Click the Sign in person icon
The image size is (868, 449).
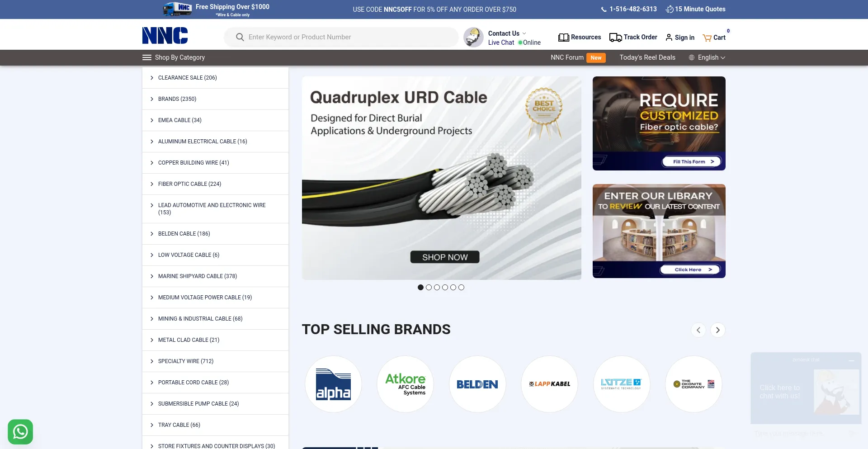click(x=669, y=38)
